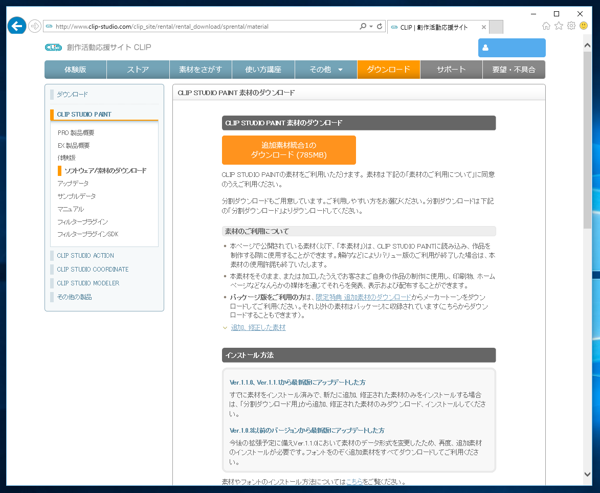The image size is (600, 493).
Task: Expand 追加、修正した素材 disclosure link
Action: [258, 327]
